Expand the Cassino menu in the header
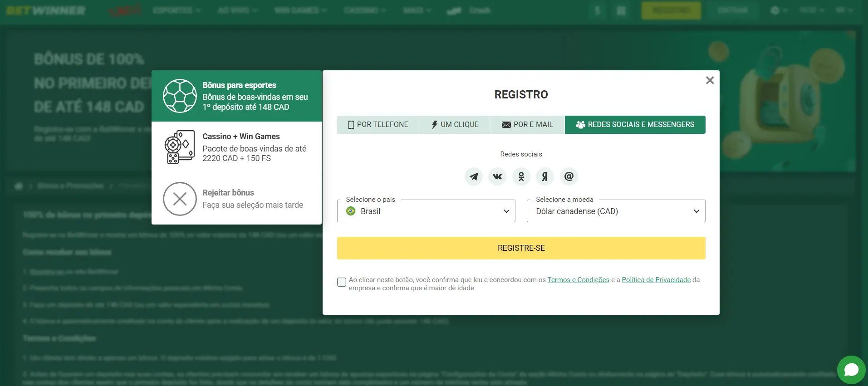This screenshot has height=386, width=868. 365,10
